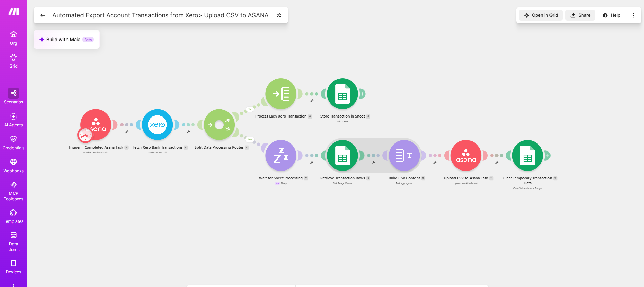Click wrench filter between Retrieve Rows and Build CSV

click(373, 163)
